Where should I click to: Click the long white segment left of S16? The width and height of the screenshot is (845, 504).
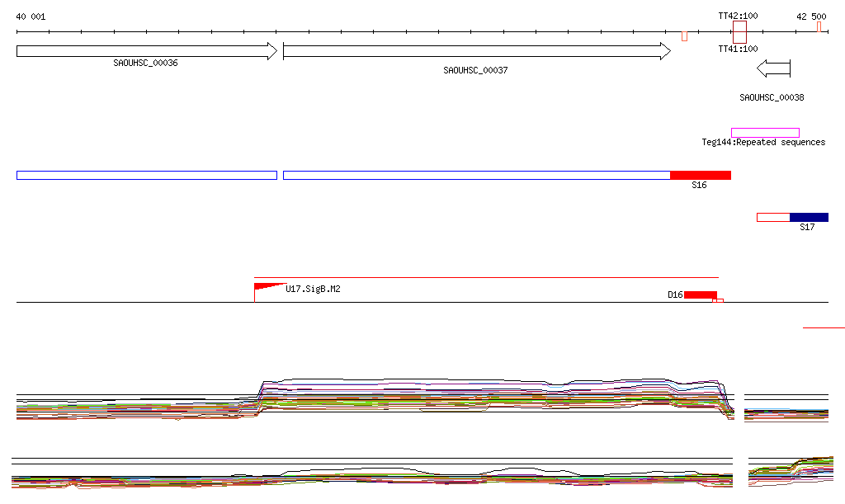[x=476, y=175]
